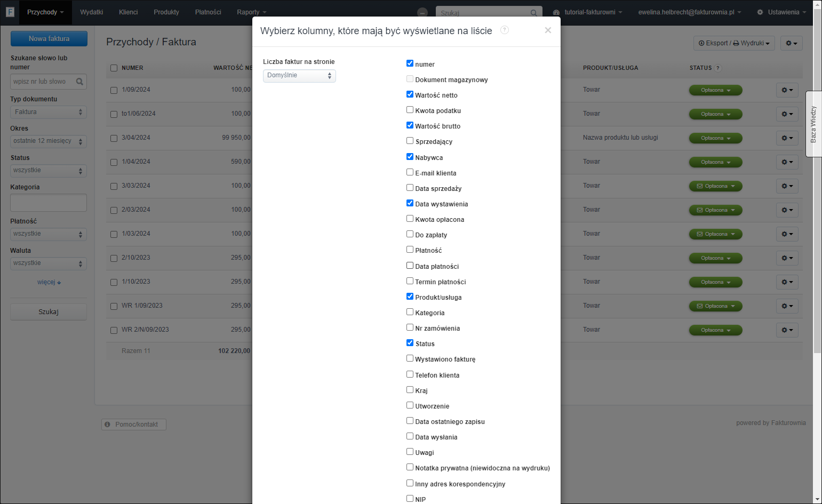Open Opłacona status dropdown for 1/09/2024
The width and height of the screenshot is (822, 504).
tap(715, 90)
